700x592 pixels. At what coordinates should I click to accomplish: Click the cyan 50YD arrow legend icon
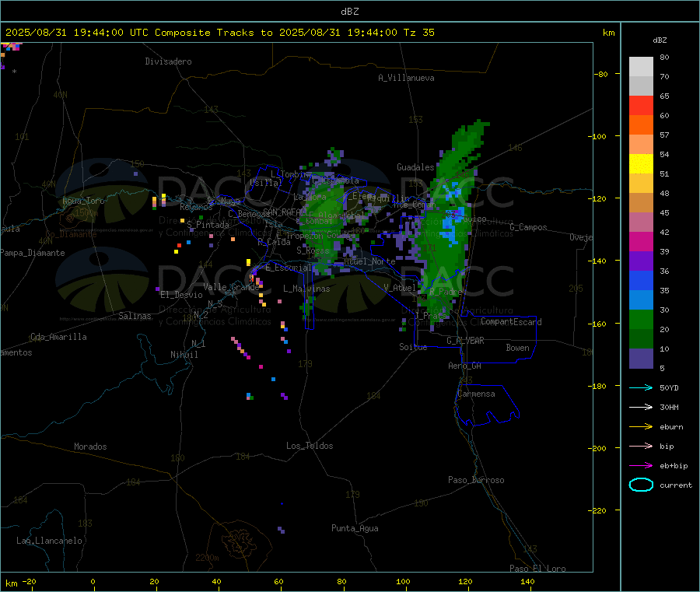[641, 387]
